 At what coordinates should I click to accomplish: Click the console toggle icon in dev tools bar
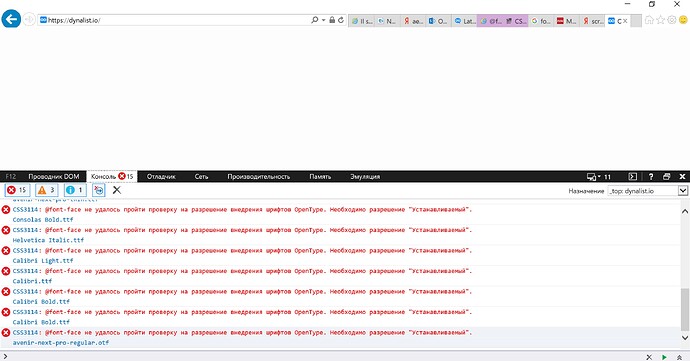(633, 177)
